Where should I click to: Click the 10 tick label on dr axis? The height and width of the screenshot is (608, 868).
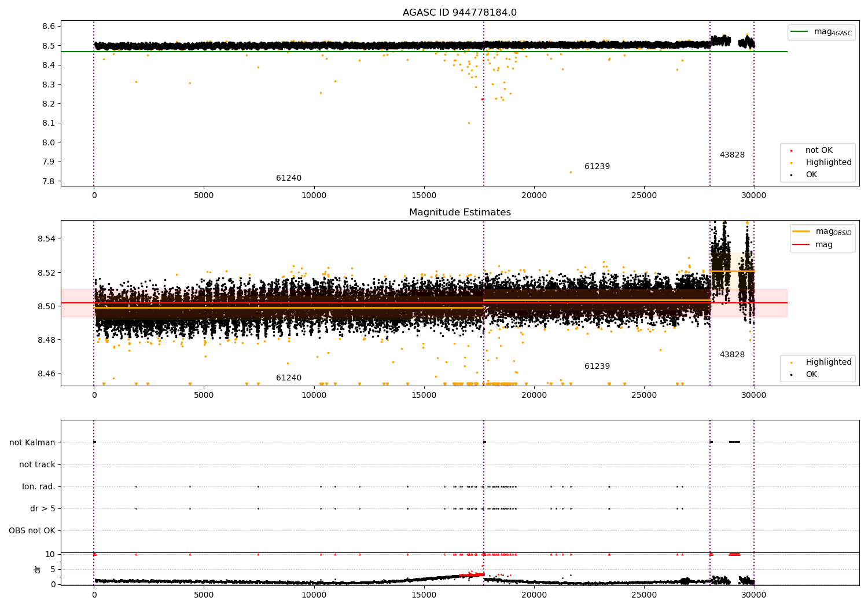click(x=50, y=554)
